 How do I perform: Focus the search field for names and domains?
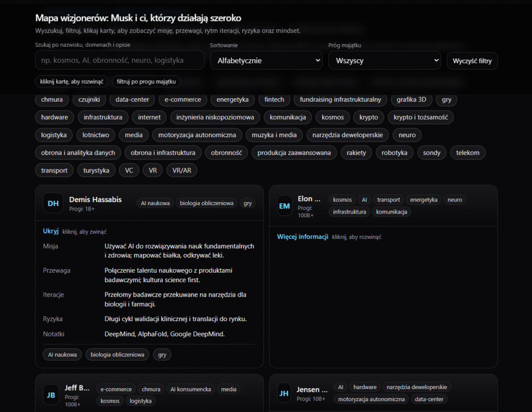coord(120,60)
